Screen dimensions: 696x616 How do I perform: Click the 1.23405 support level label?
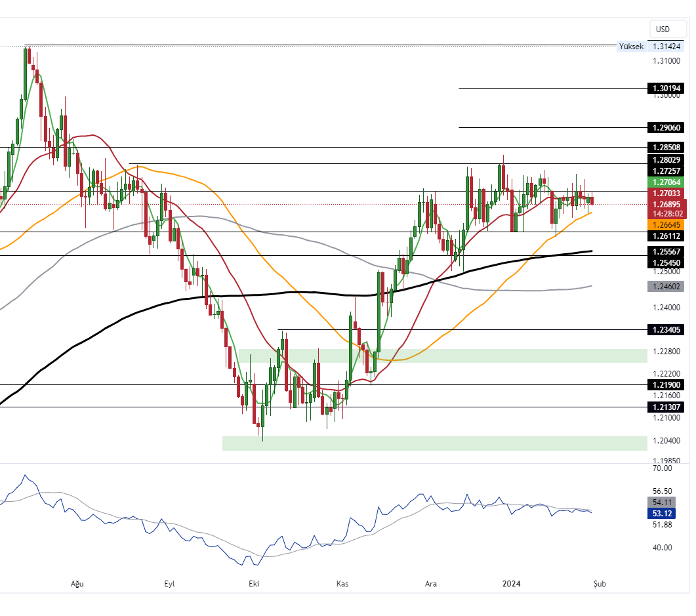(665, 330)
